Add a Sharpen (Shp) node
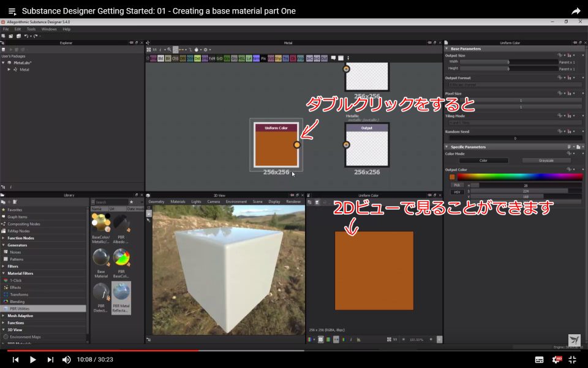 [278, 58]
